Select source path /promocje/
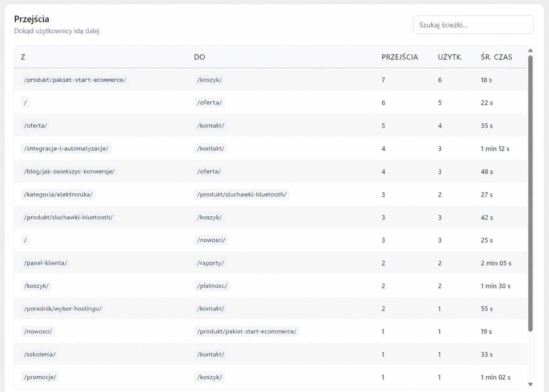549x392 pixels. pos(40,377)
